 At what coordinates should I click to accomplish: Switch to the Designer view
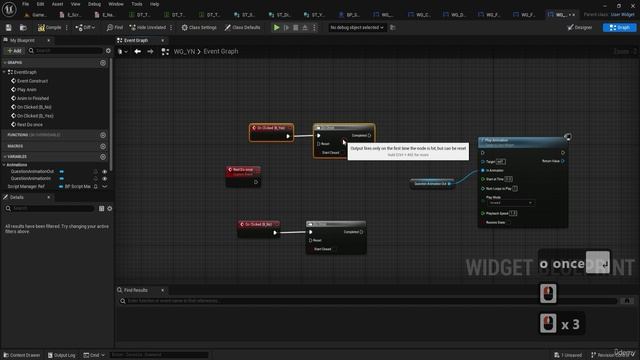point(580,27)
